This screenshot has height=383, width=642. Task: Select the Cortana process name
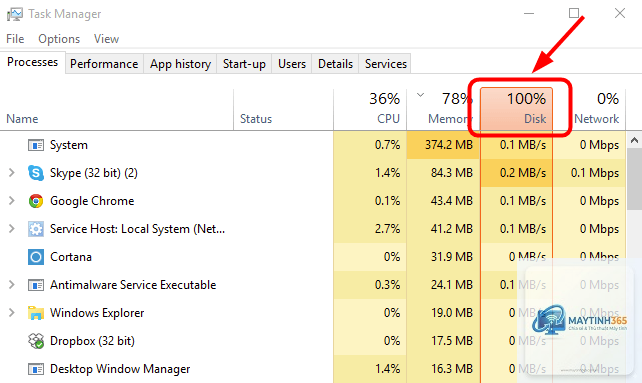71,257
